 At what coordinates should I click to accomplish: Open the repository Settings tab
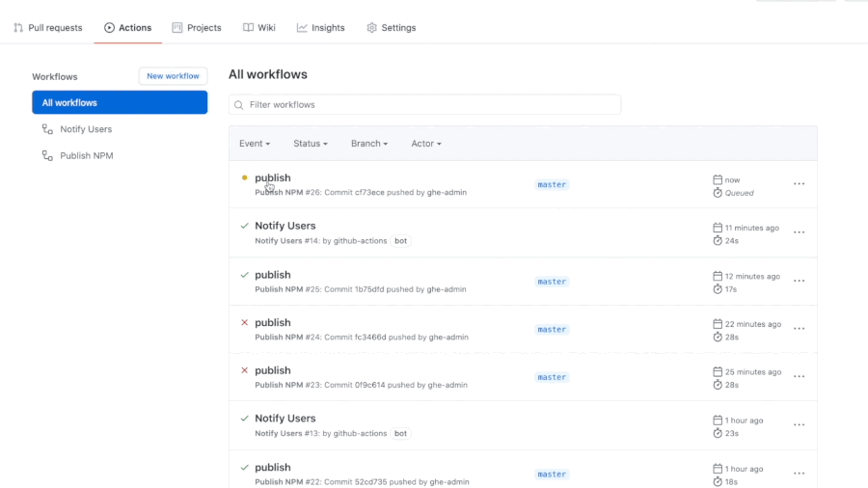pos(392,28)
